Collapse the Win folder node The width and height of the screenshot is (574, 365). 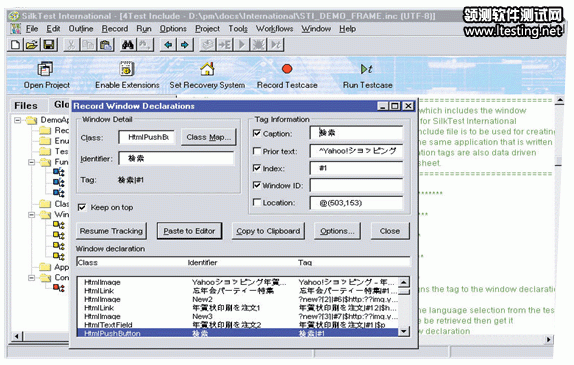pyautogui.click(x=32, y=215)
